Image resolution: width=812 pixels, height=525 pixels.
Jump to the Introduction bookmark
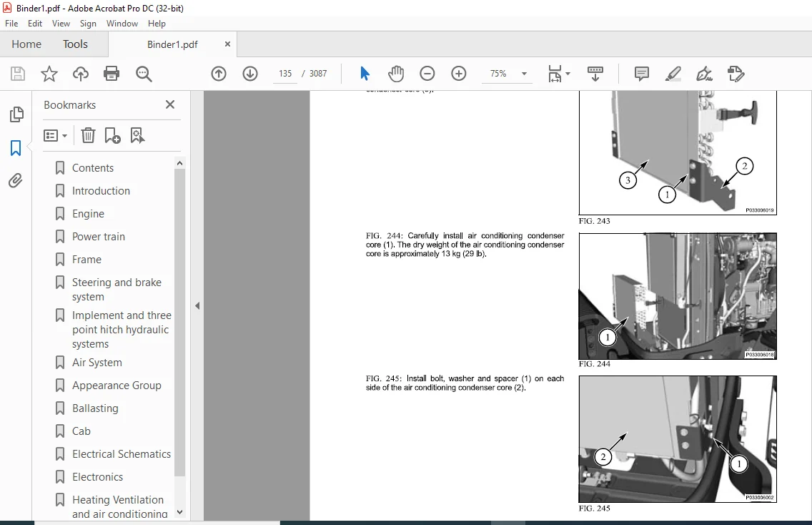click(x=101, y=191)
